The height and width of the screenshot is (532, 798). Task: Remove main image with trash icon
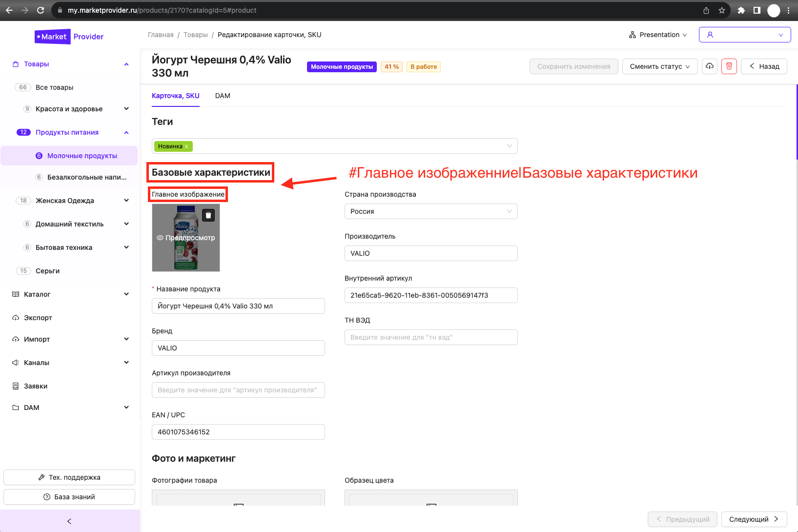208,215
